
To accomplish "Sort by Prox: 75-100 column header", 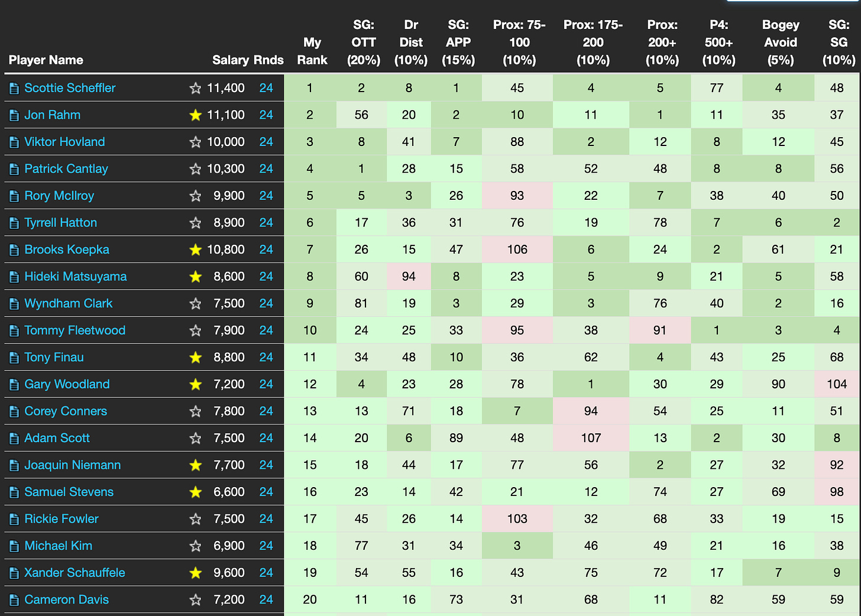I will click(x=519, y=43).
